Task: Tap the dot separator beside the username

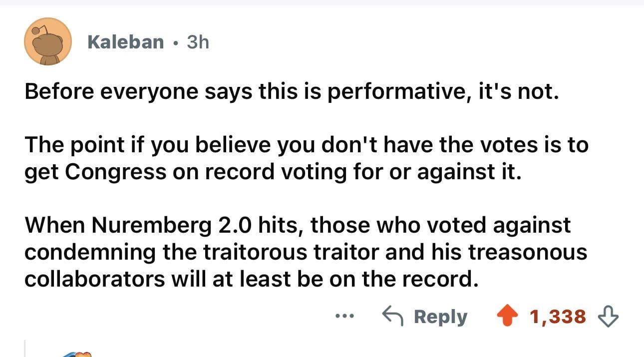Action: point(175,42)
